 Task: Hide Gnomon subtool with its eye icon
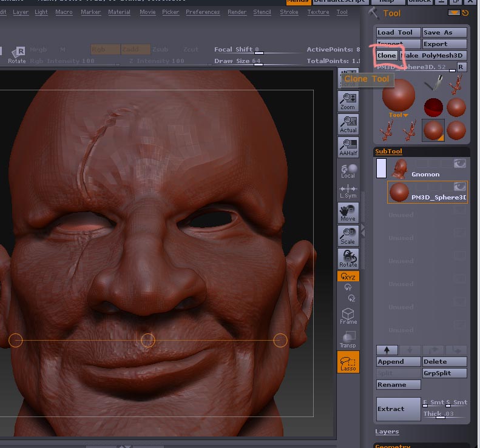tap(460, 163)
